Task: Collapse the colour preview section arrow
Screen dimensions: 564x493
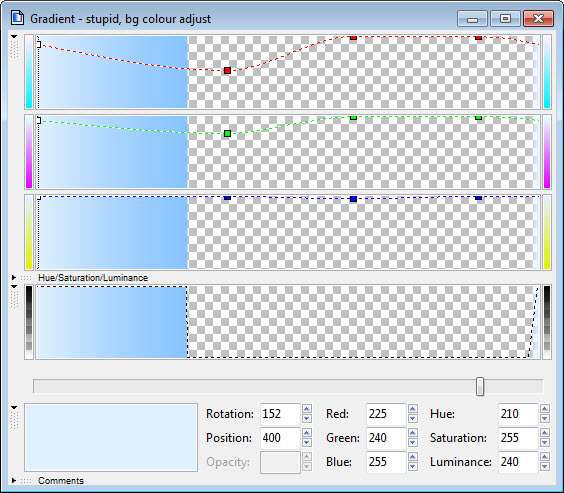Action: (x=14, y=407)
